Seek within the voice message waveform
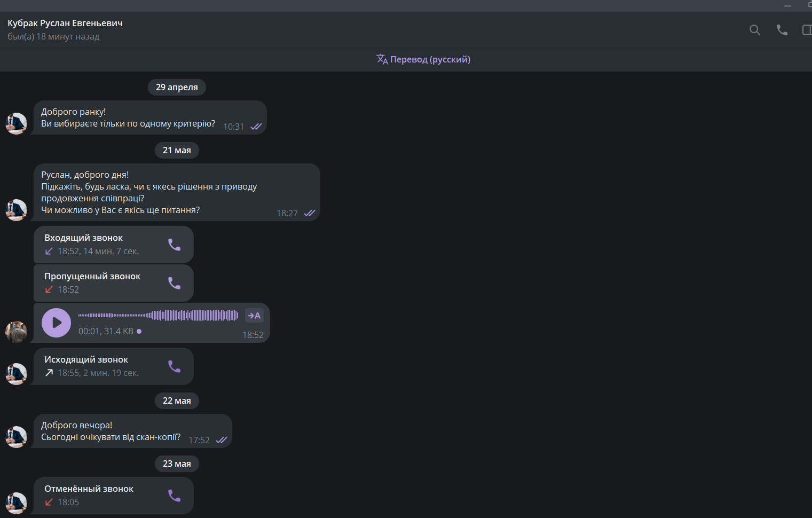Viewport: 812px width, 518px height. click(x=158, y=315)
